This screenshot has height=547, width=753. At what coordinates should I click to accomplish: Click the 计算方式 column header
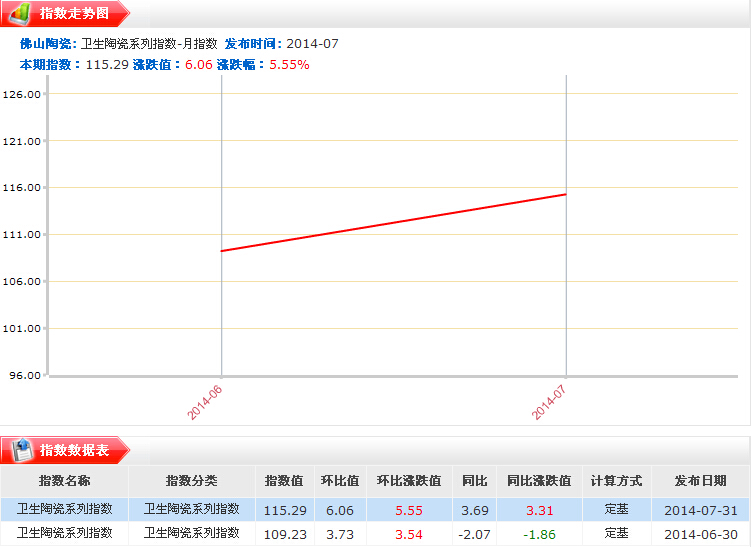616,481
